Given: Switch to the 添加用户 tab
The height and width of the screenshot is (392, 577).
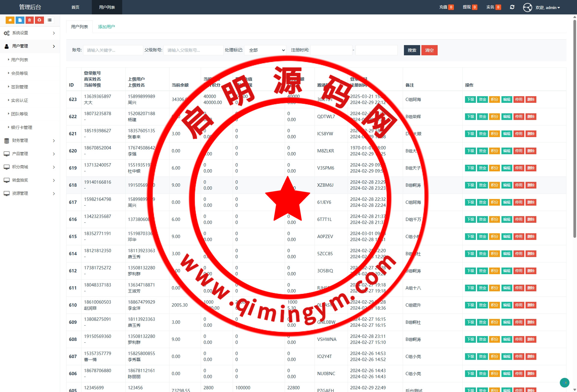Looking at the screenshot, I should (106, 27).
